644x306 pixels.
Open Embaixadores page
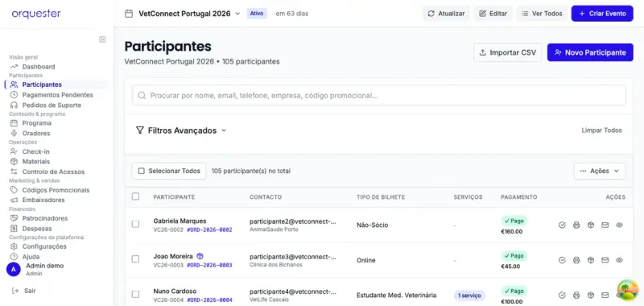click(x=43, y=200)
